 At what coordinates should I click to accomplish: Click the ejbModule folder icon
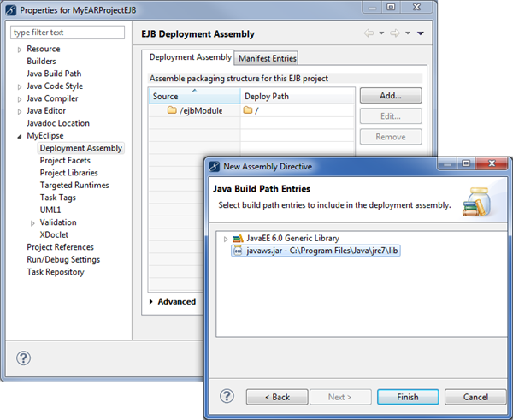click(172, 111)
